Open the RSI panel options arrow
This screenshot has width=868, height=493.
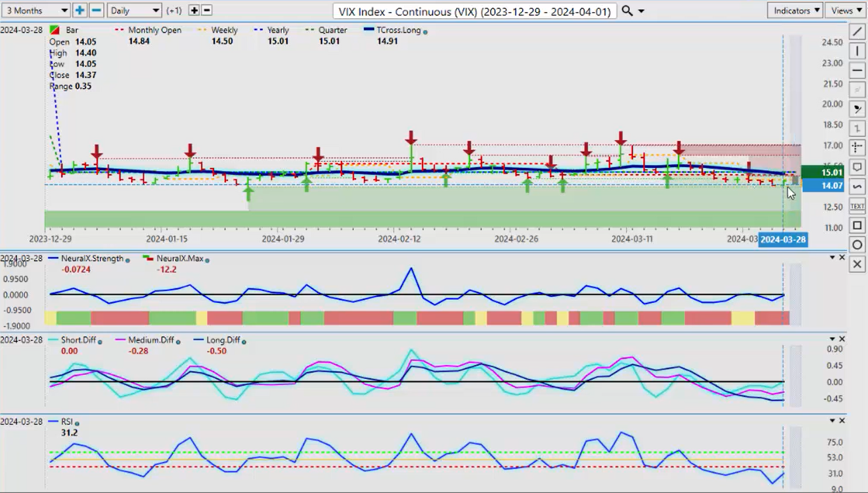pos(832,421)
